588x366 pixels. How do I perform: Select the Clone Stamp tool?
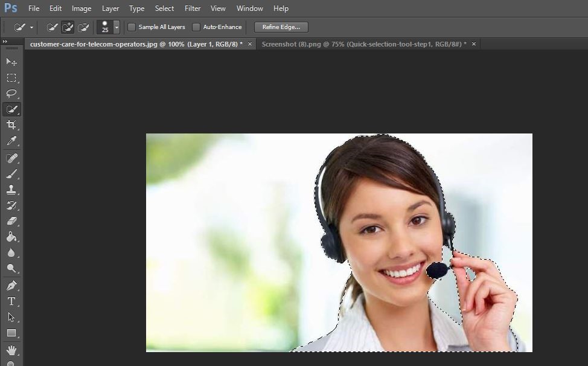[11, 190]
